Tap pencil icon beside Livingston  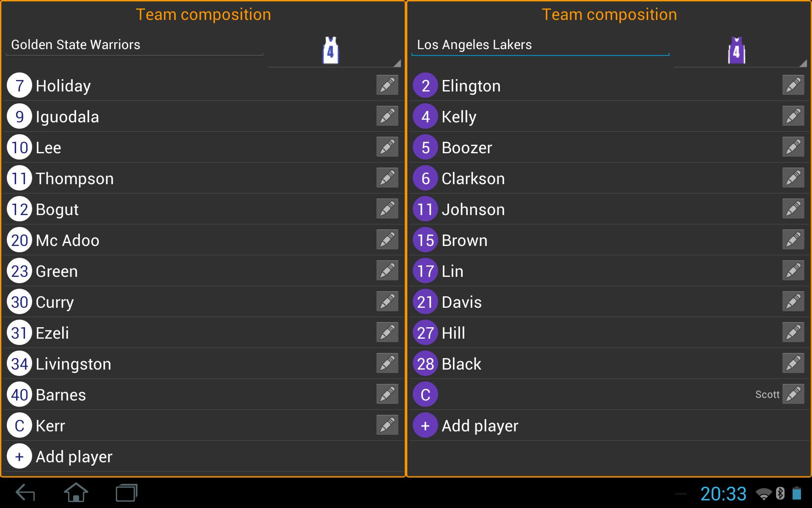(x=387, y=364)
